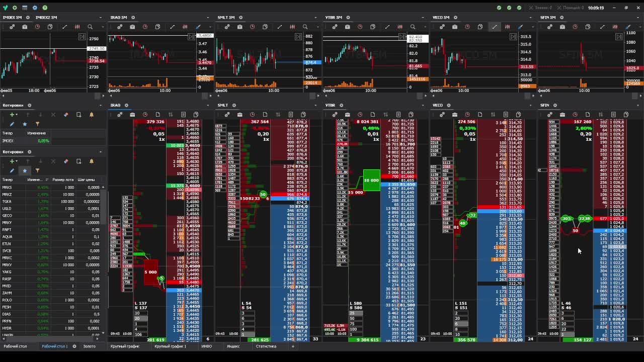Click the funnel filter icon in lower Котировки panel

point(37,170)
